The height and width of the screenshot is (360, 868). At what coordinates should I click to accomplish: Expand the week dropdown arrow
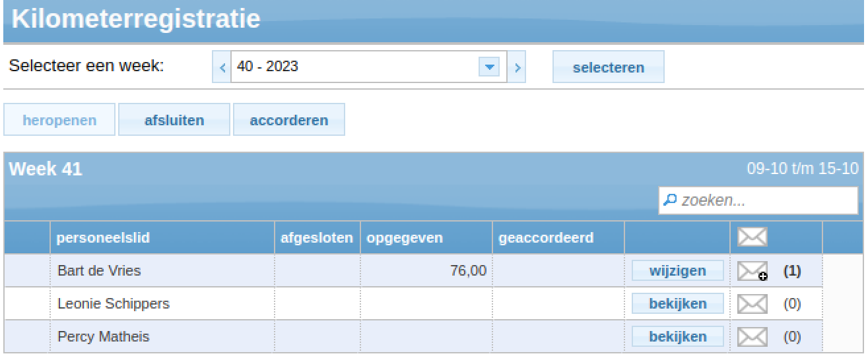489,67
